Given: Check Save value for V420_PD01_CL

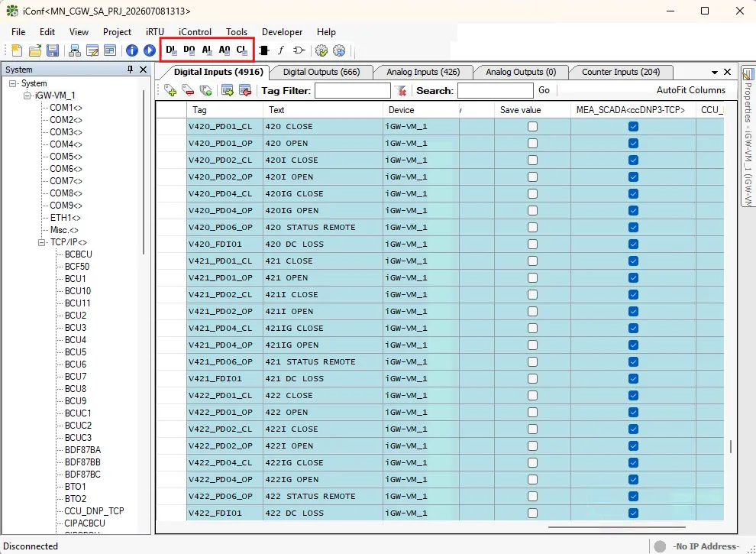Looking at the screenshot, I should (532, 126).
